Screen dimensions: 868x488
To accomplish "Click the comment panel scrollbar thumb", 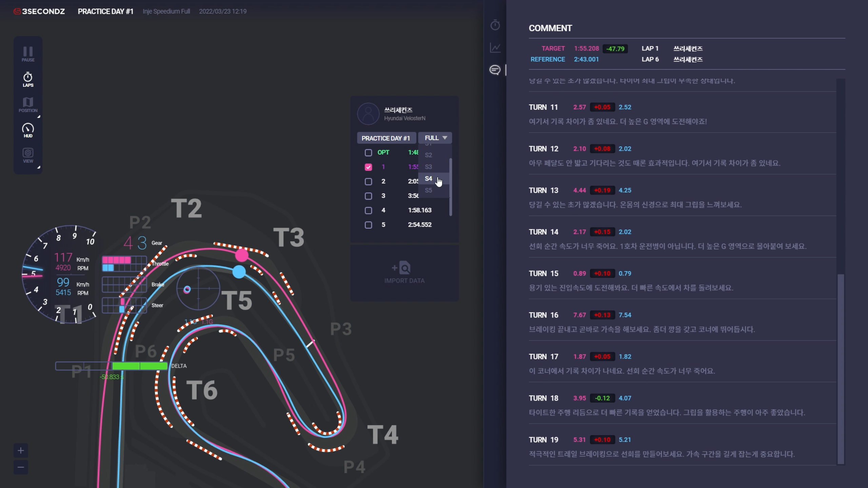I will [841, 369].
